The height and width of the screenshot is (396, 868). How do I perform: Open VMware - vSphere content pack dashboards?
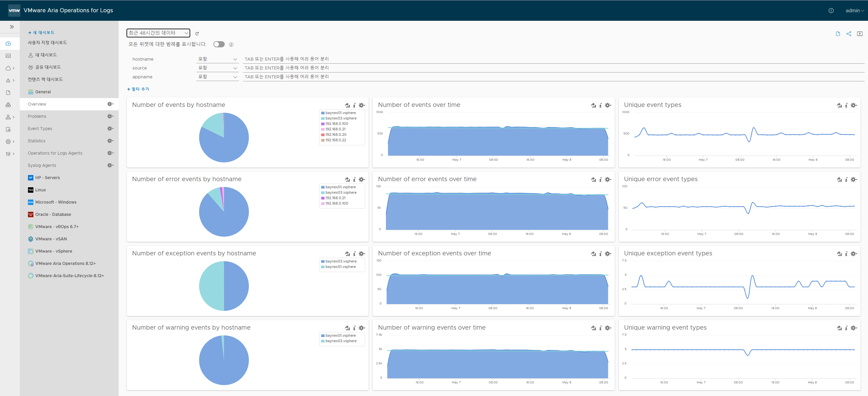(x=54, y=251)
